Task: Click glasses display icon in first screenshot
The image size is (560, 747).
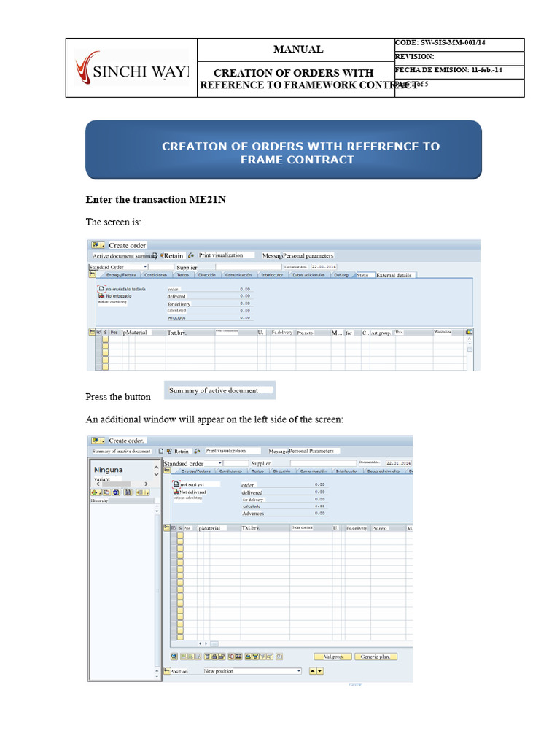Action: 190,255
